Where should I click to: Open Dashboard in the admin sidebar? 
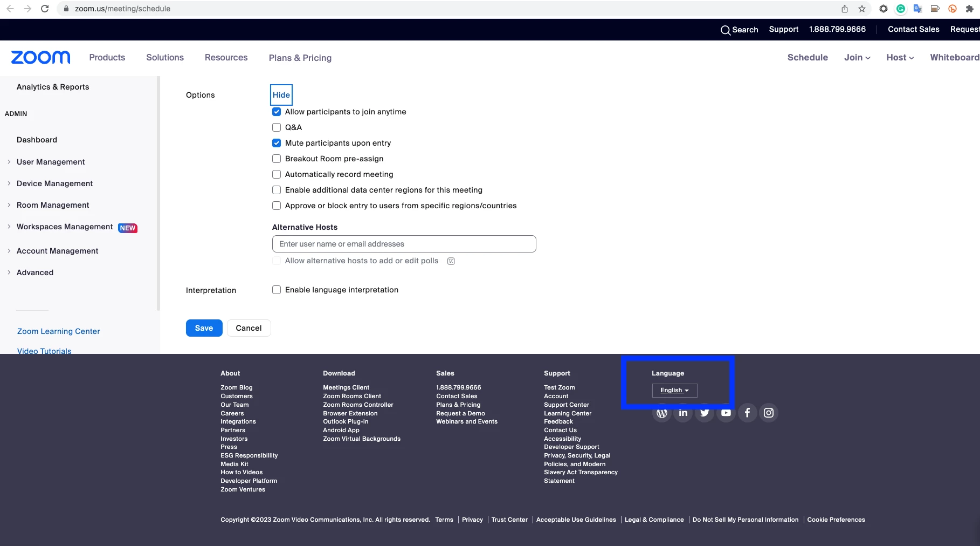[37, 140]
